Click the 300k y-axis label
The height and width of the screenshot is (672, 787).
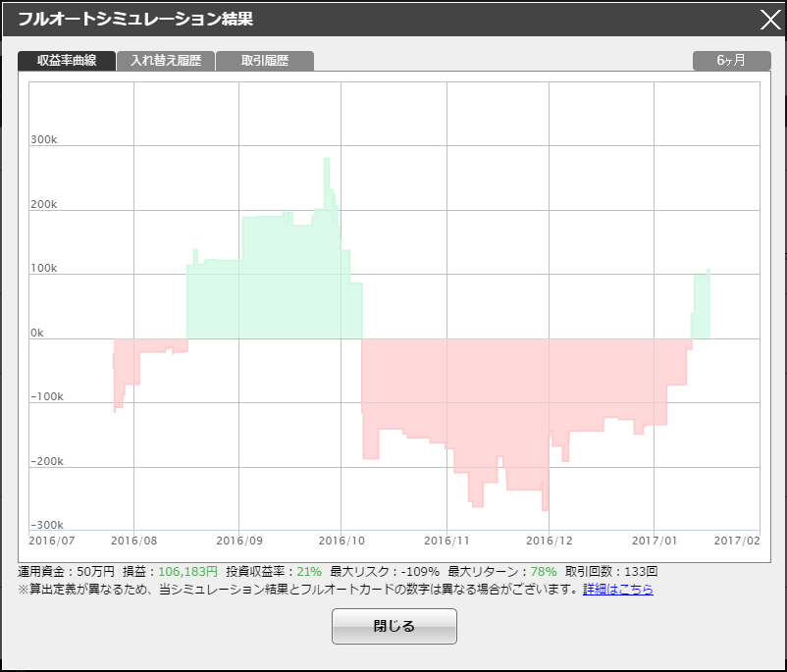43,139
